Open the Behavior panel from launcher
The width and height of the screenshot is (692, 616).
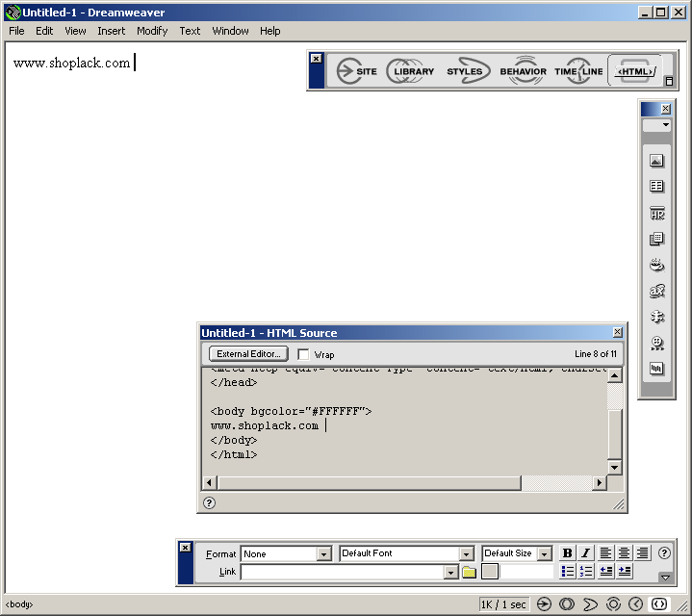click(523, 71)
